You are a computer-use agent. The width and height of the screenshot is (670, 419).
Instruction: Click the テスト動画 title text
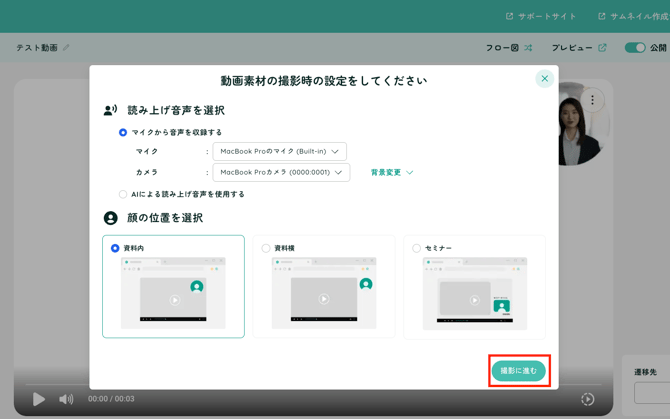tap(37, 48)
